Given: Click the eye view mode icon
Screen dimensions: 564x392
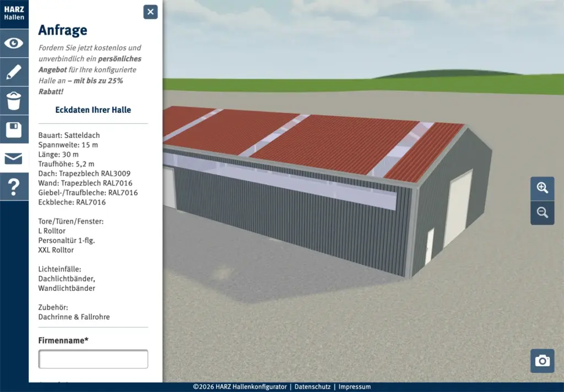Looking at the screenshot, I should point(14,43).
